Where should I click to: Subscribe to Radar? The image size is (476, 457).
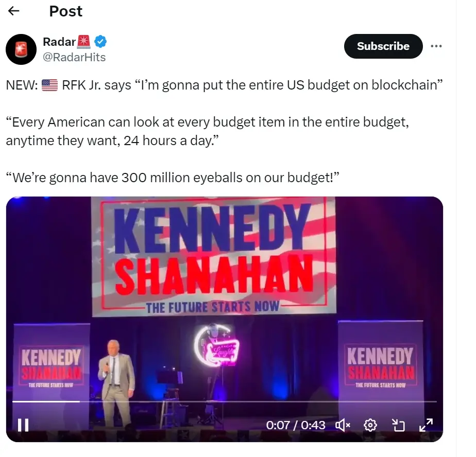(383, 46)
